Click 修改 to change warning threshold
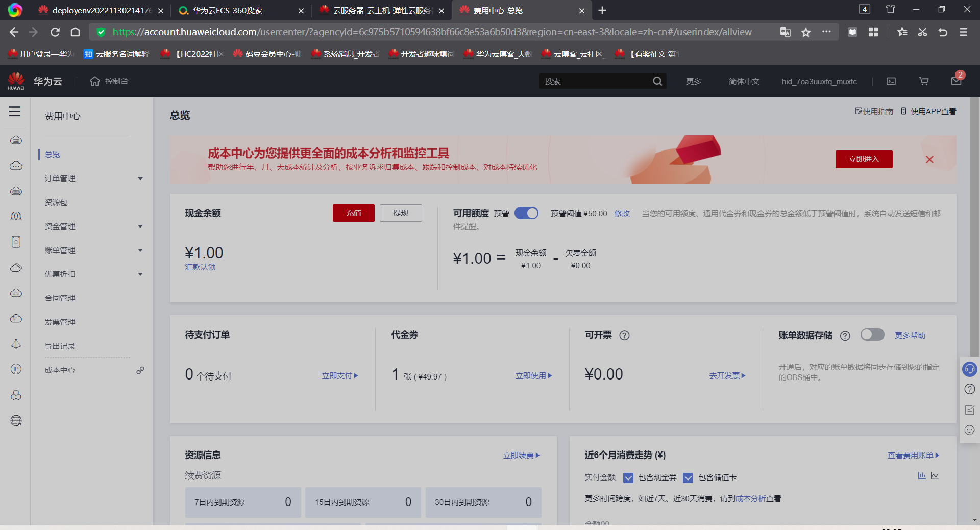This screenshot has height=530, width=980. (x=622, y=213)
